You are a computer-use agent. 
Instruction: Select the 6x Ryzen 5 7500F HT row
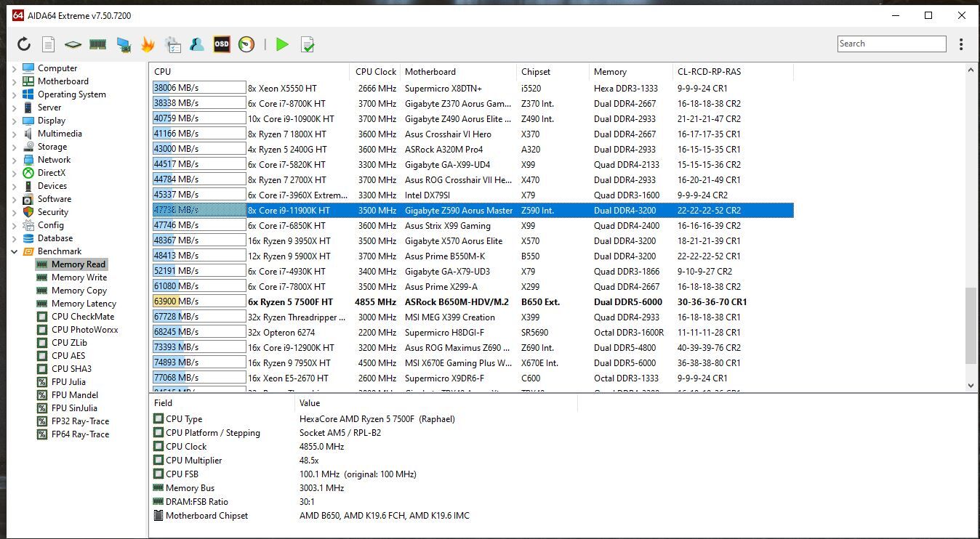[x=473, y=301]
